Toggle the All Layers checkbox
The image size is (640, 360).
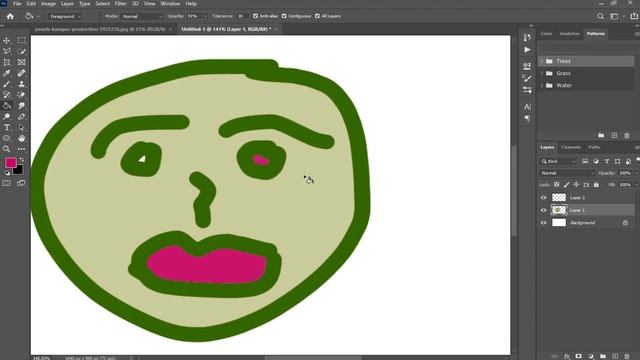pos(317,16)
